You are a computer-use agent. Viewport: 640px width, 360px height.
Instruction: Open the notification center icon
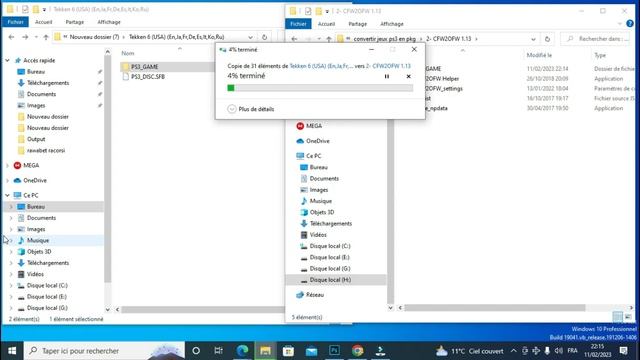pyautogui.click(x=623, y=351)
